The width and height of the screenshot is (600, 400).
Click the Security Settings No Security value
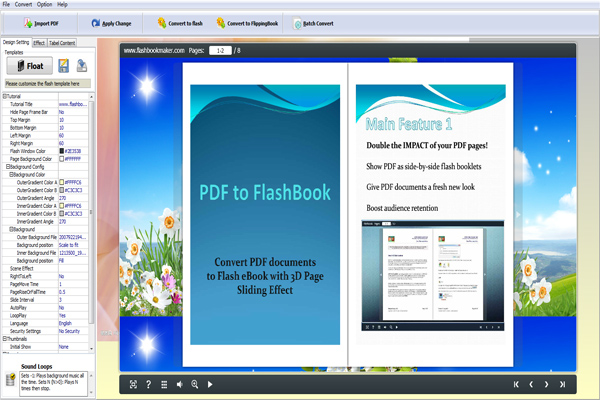point(73,331)
